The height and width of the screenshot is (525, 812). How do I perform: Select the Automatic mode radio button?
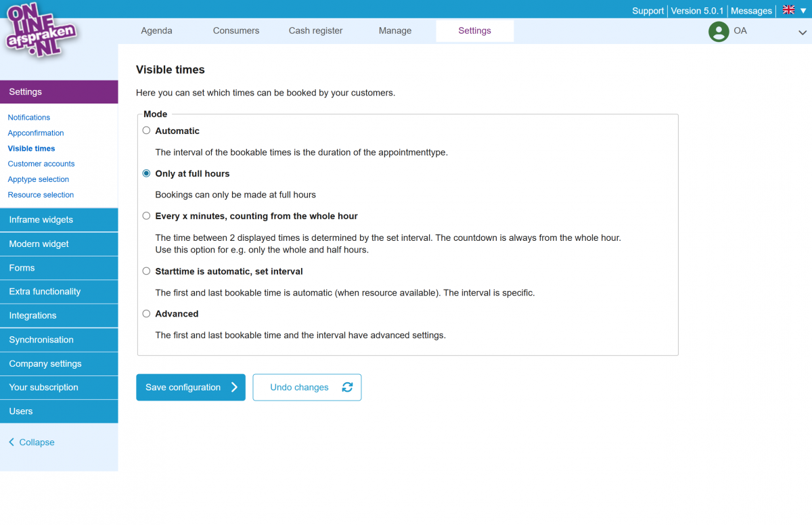coord(146,131)
